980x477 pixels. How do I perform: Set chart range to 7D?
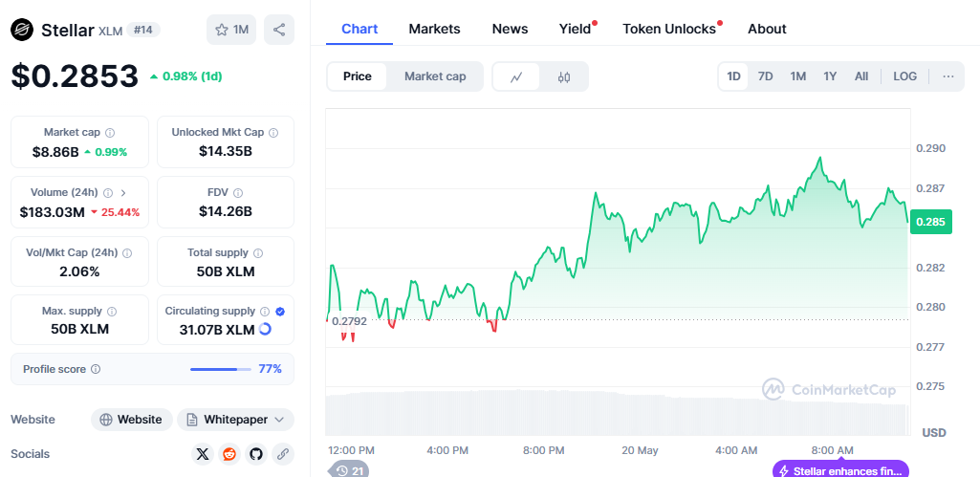[x=765, y=76]
